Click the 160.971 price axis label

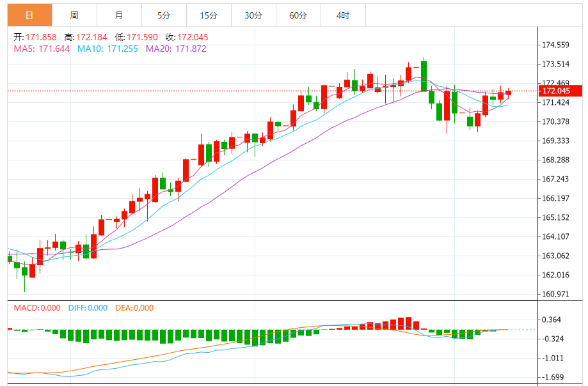[x=556, y=294]
